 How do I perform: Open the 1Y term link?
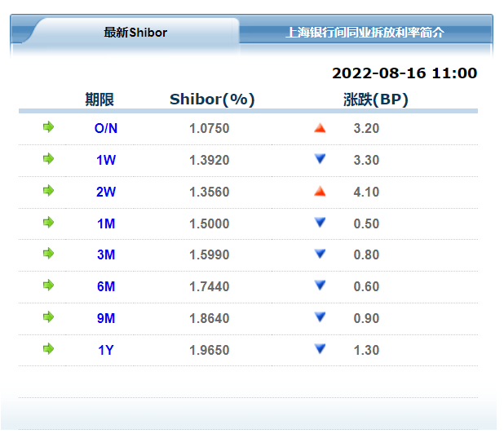pos(106,351)
